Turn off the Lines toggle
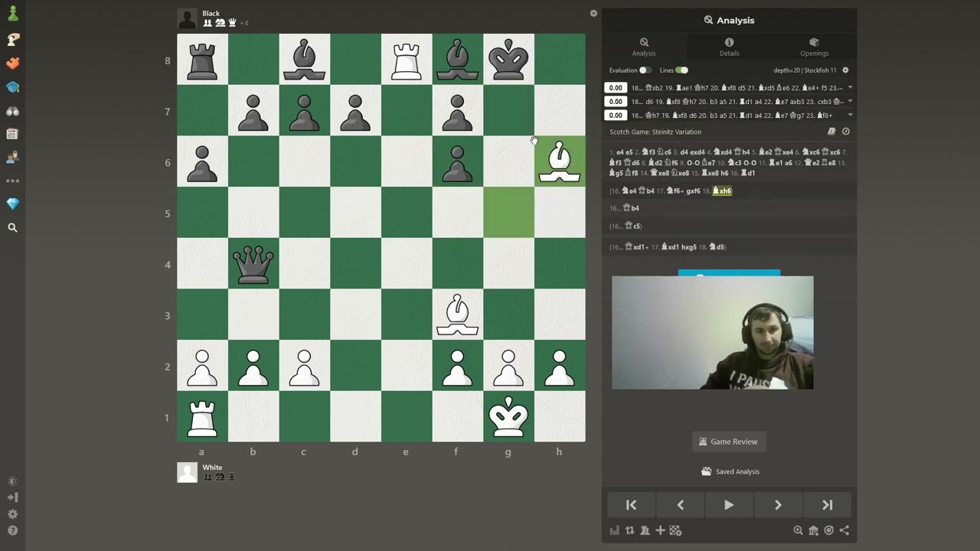This screenshot has height=551, width=980. coord(681,70)
